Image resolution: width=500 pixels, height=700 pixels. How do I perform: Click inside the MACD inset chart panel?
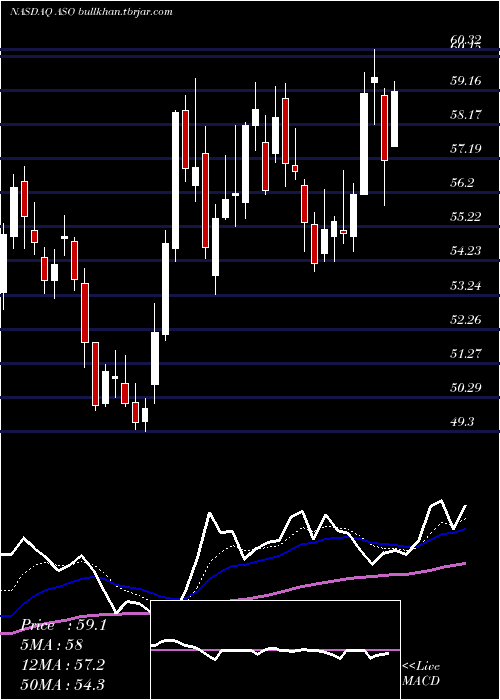(275, 650)
